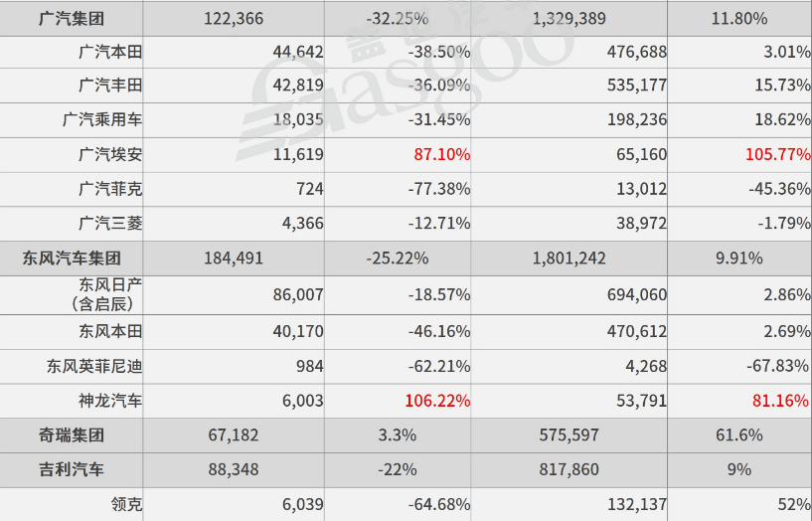Select the 奇瑞集团 group header cell

(72, 435)
